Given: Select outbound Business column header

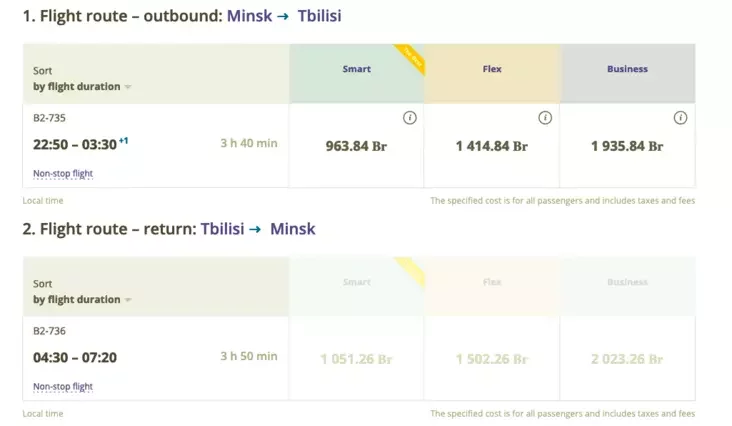Looking at the screenshot, I should click(x=627, y=74).
